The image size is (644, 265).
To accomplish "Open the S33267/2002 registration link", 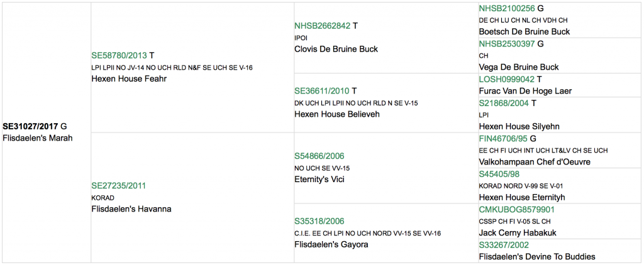I will [504, 246].
